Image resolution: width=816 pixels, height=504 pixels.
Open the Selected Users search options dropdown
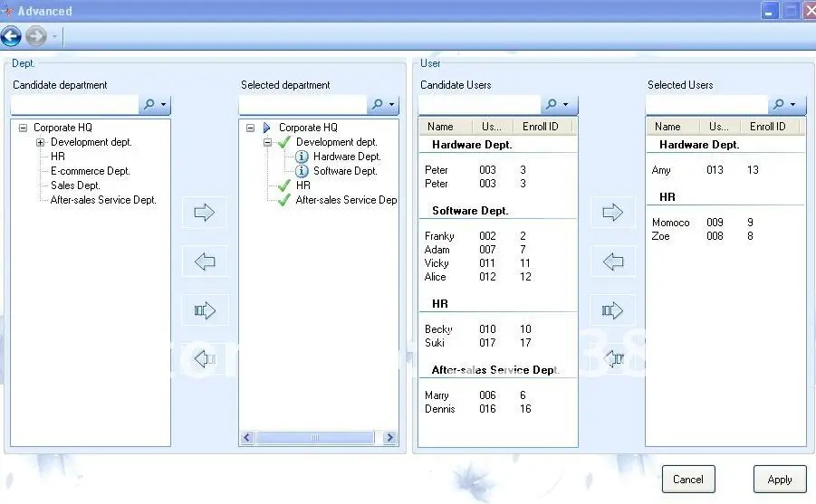point(793,105)
